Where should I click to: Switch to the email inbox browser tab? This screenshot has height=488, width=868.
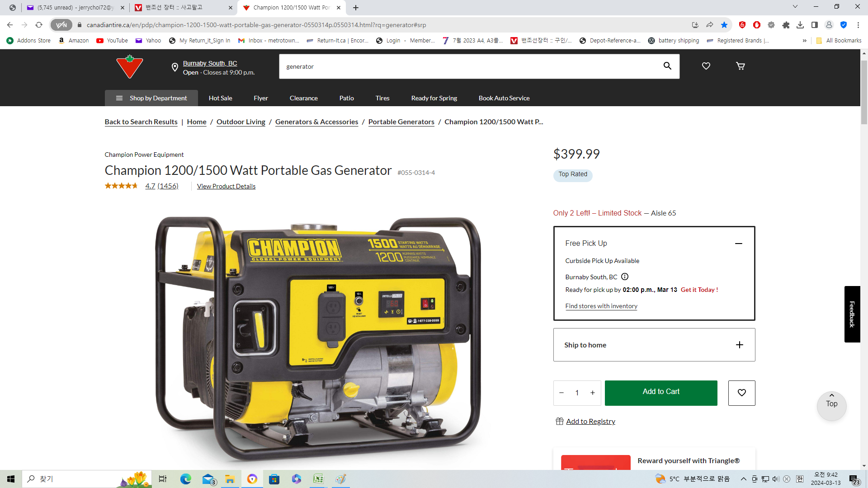pos(75,8)
